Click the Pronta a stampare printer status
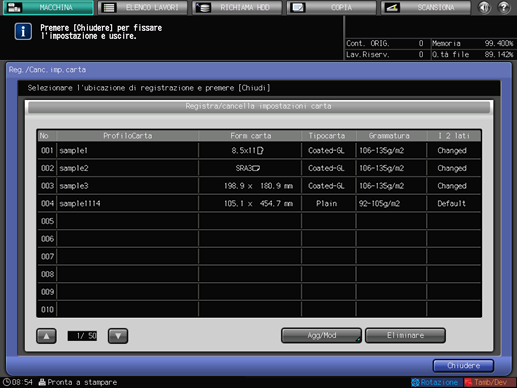Screen dimensions: 517x388 point(78,382)
